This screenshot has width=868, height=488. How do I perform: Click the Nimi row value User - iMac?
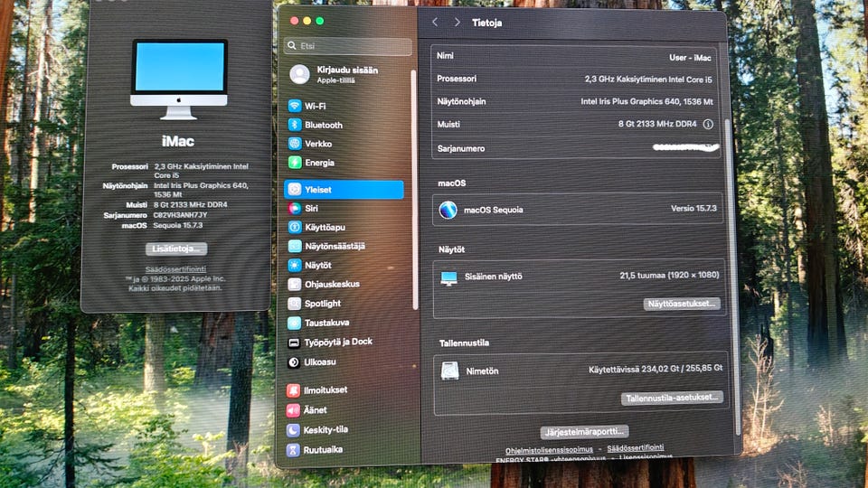point(690,58)
